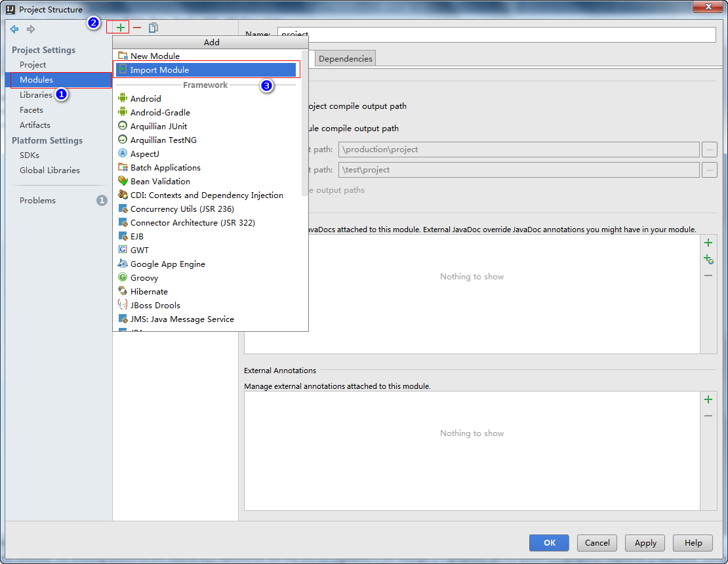
Task: Choose Connector Architecture (JSR 322)
Action: pyautogui.click(x=207, y=222)
